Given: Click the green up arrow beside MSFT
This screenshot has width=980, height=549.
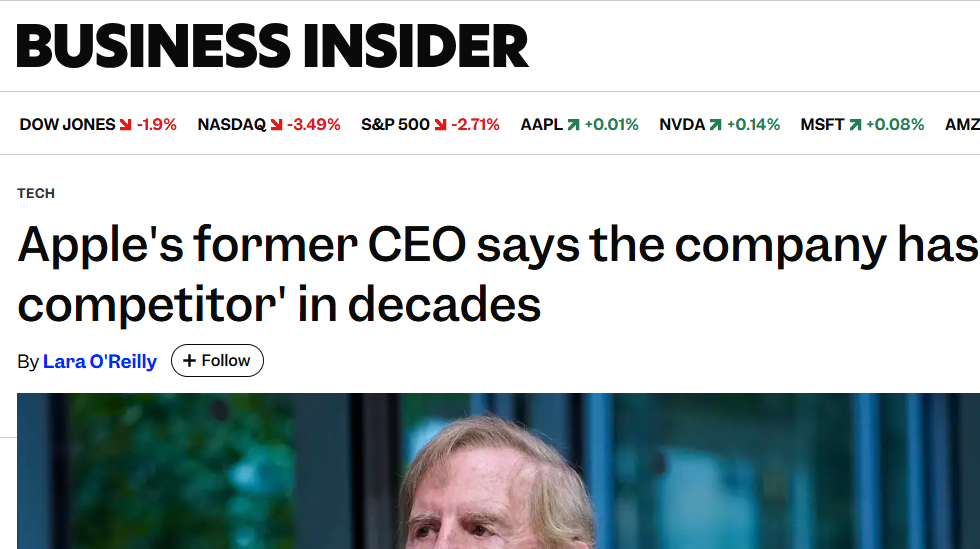Looking at the screenshot, I should point(855,125).
